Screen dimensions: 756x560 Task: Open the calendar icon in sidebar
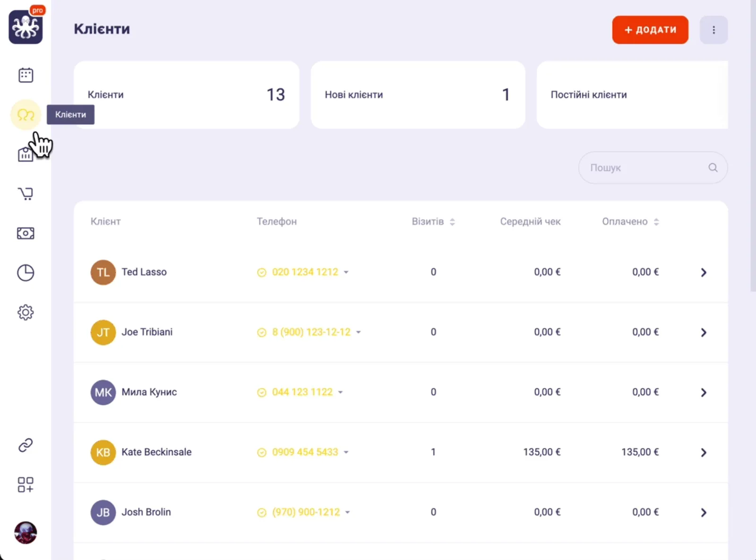26,75
